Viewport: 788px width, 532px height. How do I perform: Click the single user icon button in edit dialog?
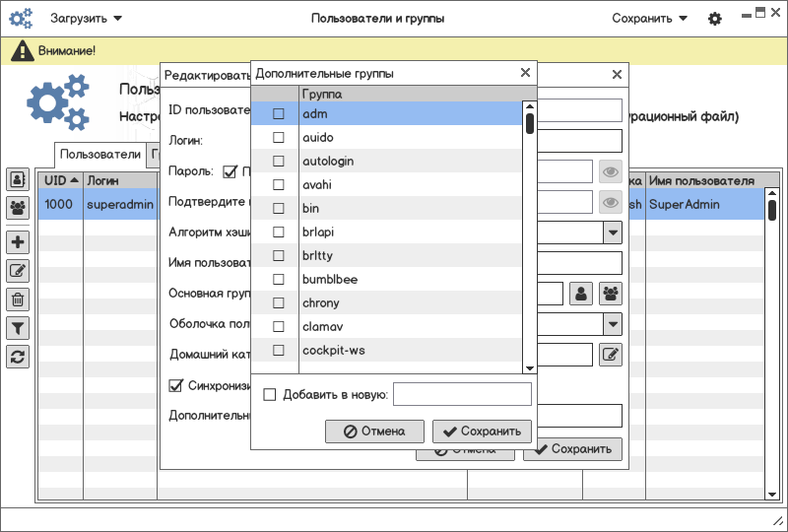click(581, 294)
